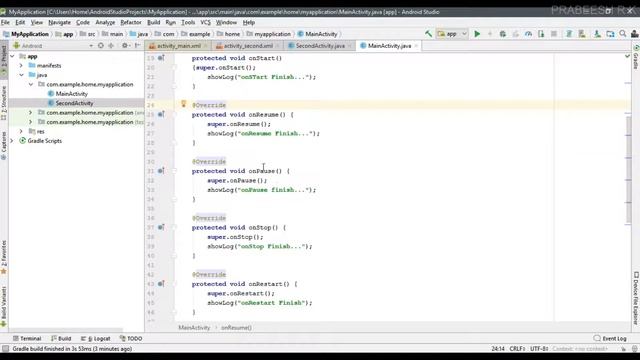Click override gutter marker beside onStop()

[x=161, y=227]
